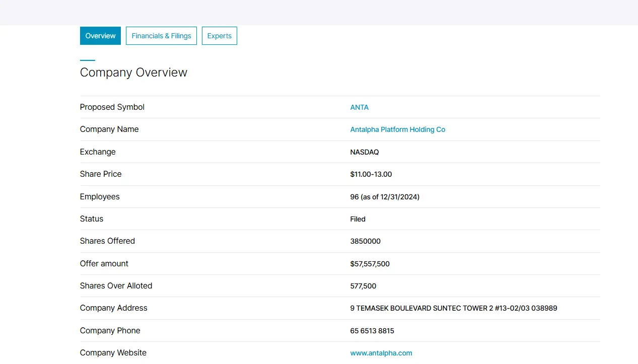Click the $57,557,500 offer amount
The width and height of the screenshot is (638, 364).
tap(370, 264)
